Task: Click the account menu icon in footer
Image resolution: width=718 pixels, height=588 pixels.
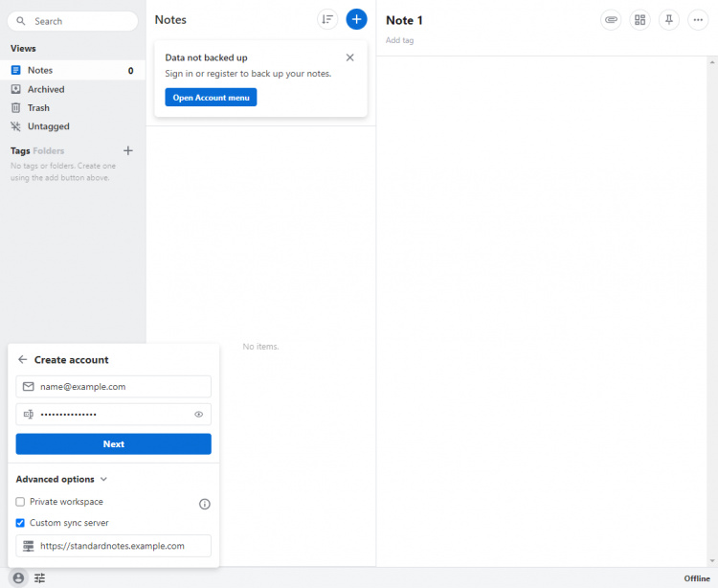Action: [18, 577]
